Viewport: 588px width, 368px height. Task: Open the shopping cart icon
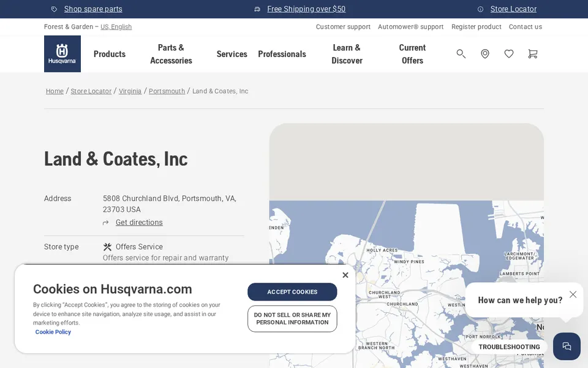click(532, 54)
